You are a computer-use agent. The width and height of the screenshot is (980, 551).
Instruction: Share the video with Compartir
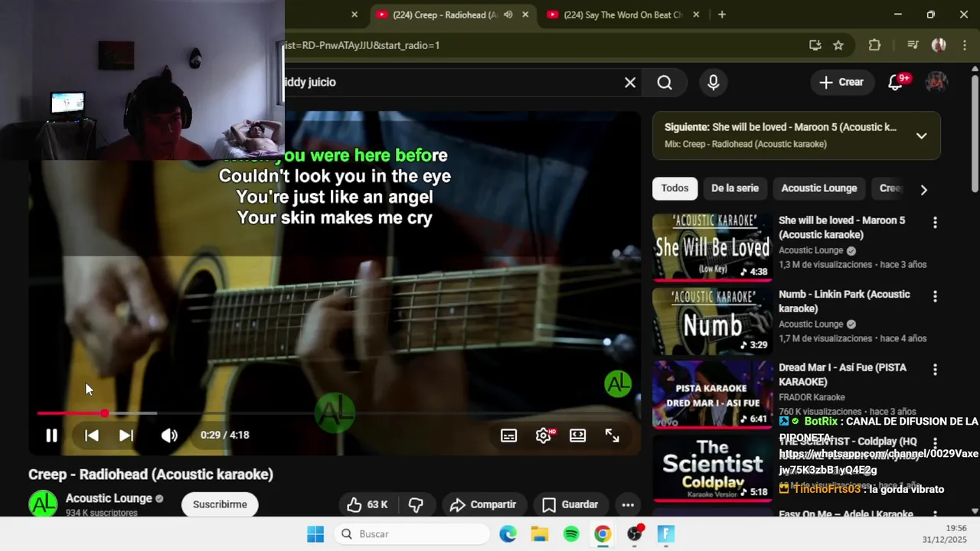[483, 504]
